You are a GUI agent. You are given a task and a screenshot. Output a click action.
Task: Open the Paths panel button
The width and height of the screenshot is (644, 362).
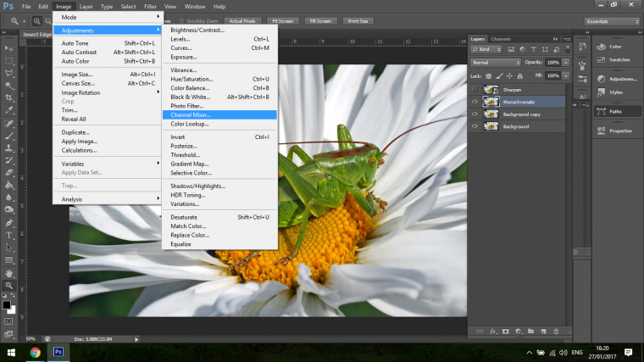tap(617, 111)
